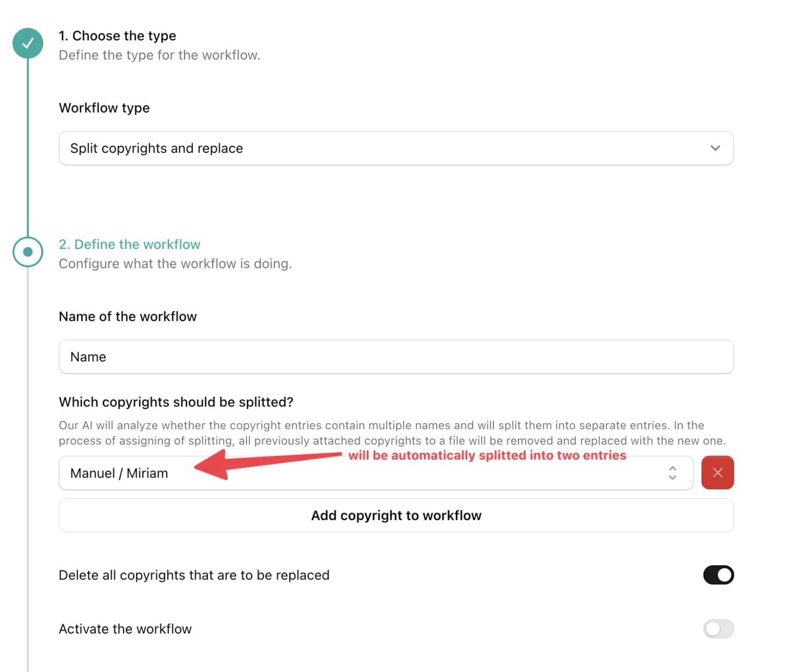The image size is (787, 672).
Task: Click the AI analysis description paragraph
Action: click(392, 433)
